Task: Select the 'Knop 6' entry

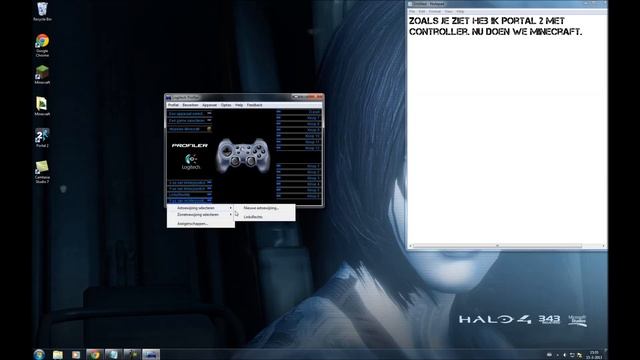Action: click(299, 196)
